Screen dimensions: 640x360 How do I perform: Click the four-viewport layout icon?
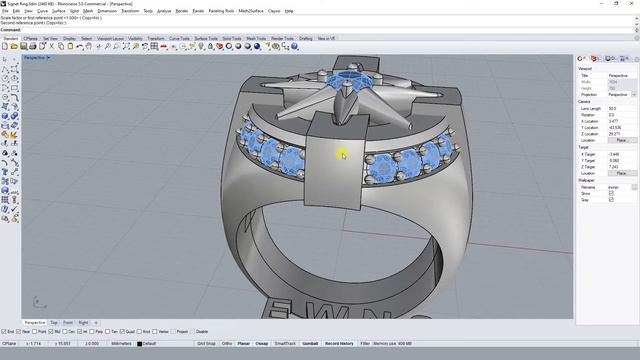click(x=154, y=47)
